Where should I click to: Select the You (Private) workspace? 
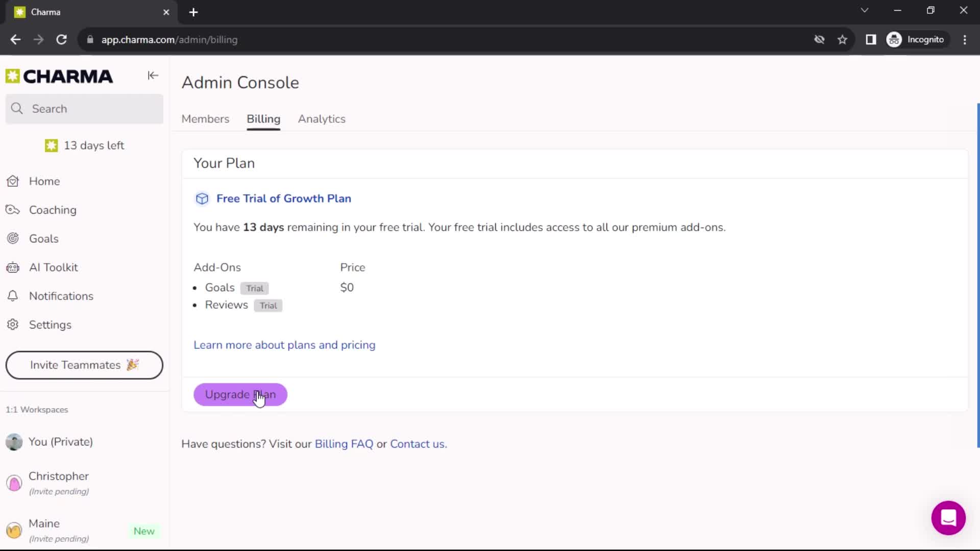(61, 442)
